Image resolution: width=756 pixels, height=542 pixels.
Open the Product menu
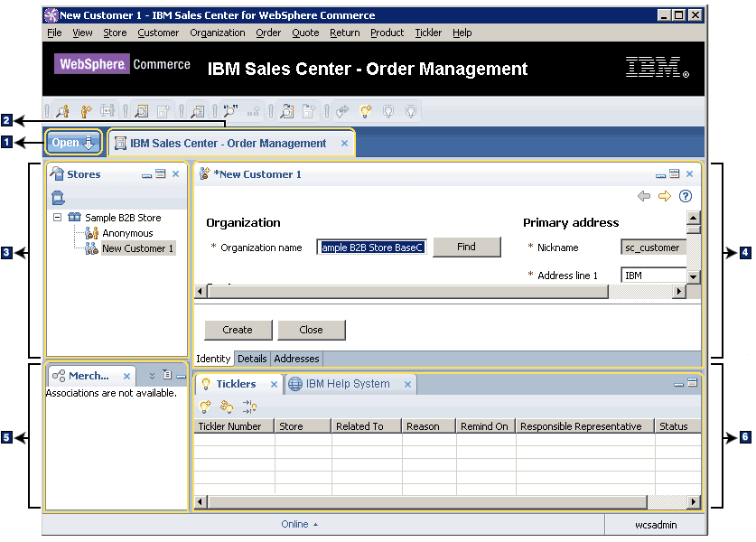[387, 33]
